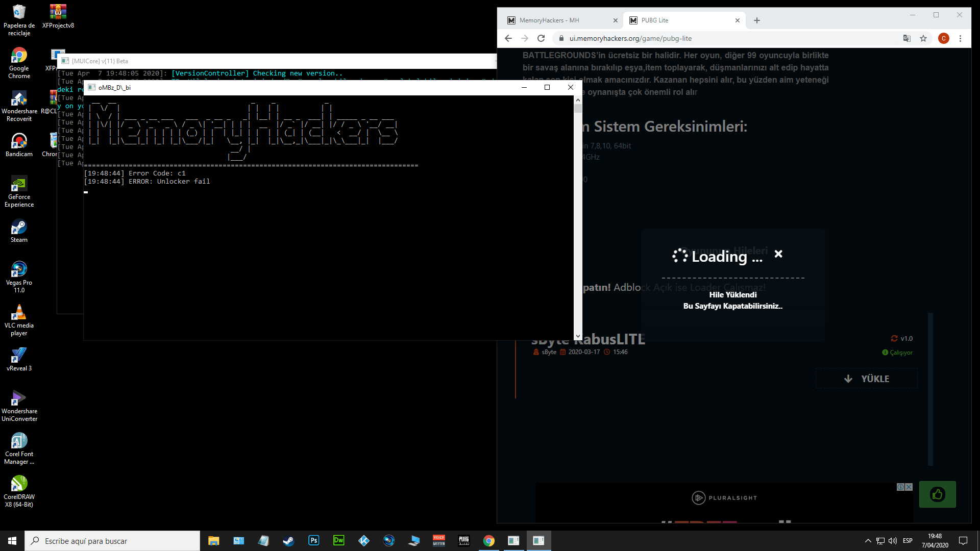Switch to Chrome via taskbar icon

[488, 541]
